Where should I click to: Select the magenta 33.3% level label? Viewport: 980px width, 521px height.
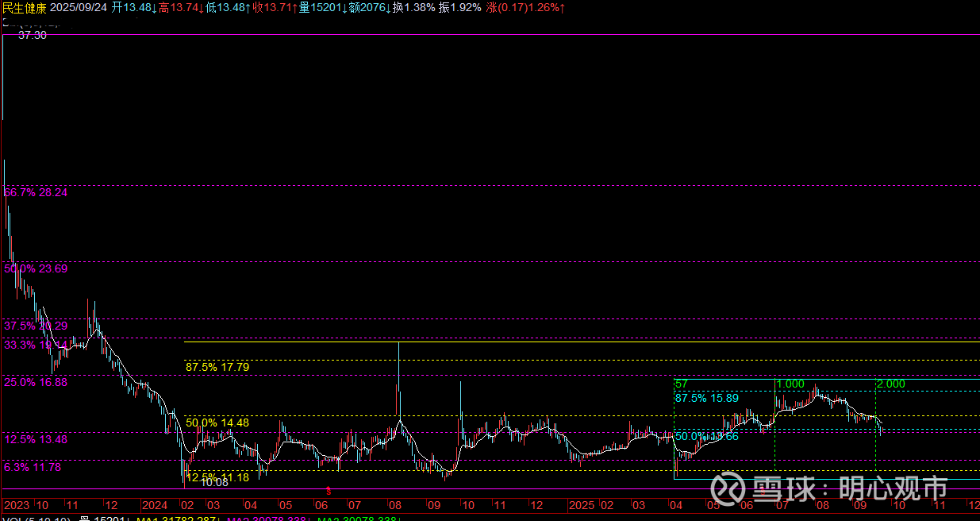tap(36, 345)
